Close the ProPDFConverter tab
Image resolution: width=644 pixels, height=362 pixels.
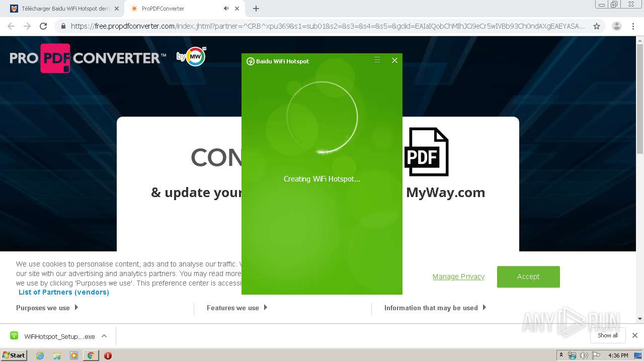[x=237, y=9]
